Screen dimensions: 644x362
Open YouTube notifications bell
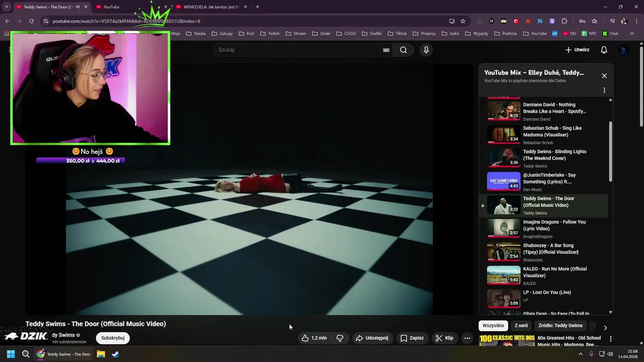point(604,50)
